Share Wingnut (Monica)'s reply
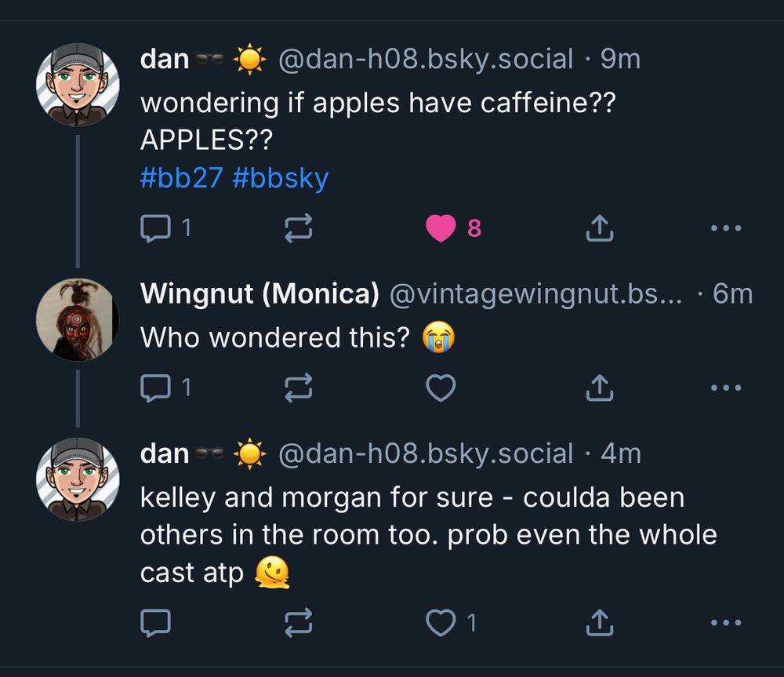 599,387
